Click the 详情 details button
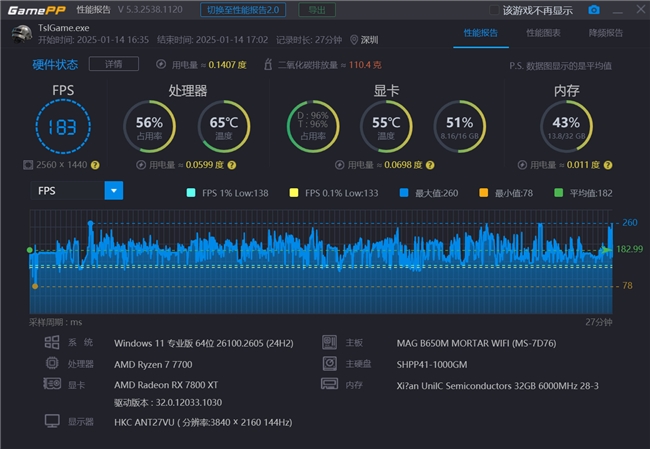Screen dimensions: 650x449 click(x=114, y=64)
